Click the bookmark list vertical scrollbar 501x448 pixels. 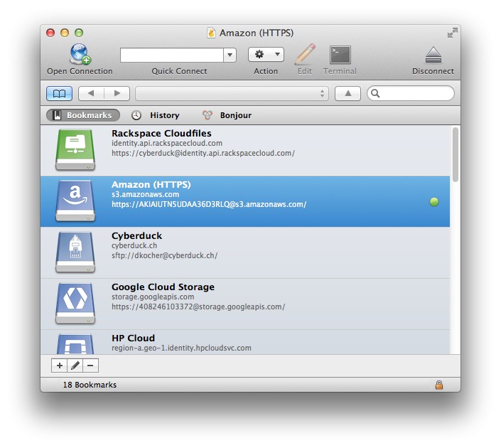(x=456, y=154)
